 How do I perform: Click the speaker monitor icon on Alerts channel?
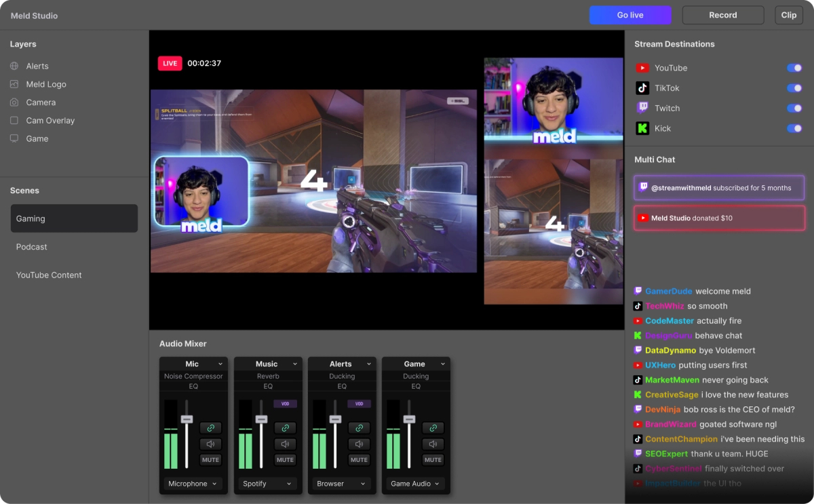tap(359, 444)
